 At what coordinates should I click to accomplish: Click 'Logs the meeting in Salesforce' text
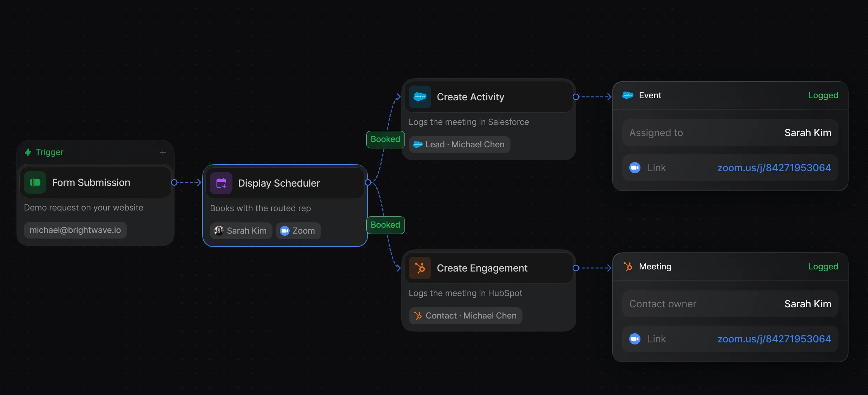point(469,122)
